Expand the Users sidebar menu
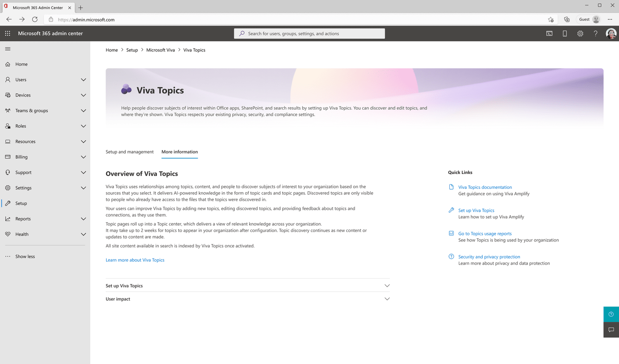 (x=83, y=80)
